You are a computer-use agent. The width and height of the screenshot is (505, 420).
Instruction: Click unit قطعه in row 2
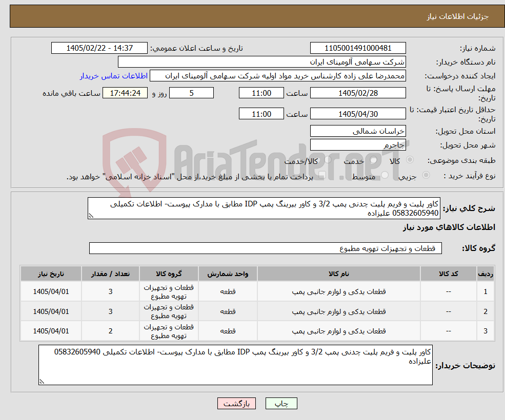(228, 311)
